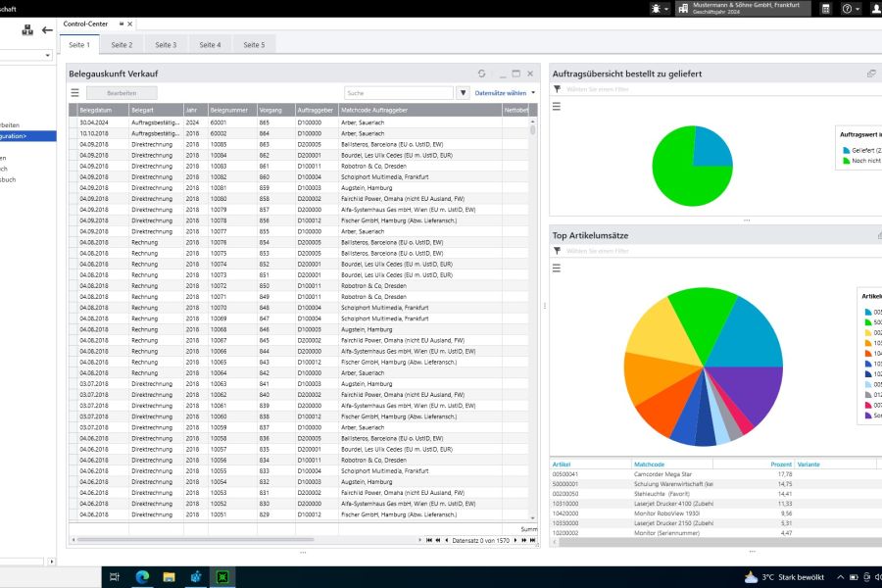The image size is (882, 588).
Task: Select the Monitor RoboView 1930i article row
Action: pos(715,514)
